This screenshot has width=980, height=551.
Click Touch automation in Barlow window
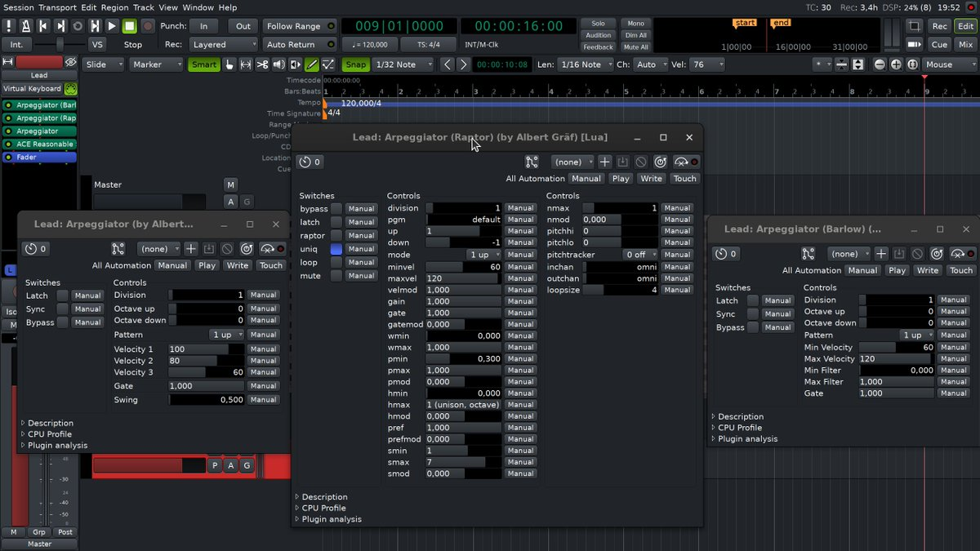(x=961, y=270)
